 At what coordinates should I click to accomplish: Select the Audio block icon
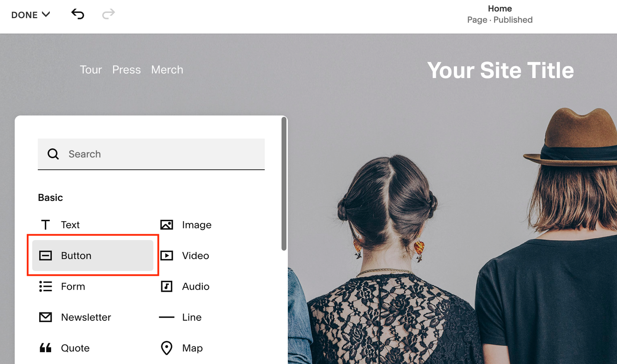pos(167,286)
